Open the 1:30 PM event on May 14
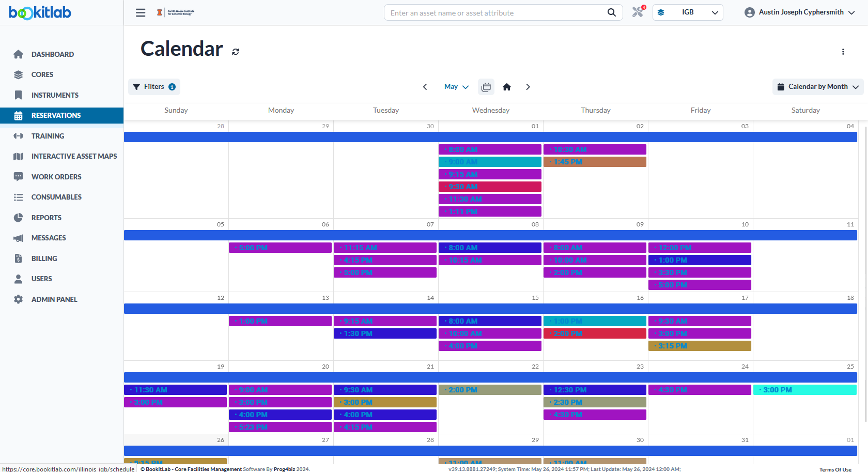This screenshot has height=472, width=868. click(385, 333)
